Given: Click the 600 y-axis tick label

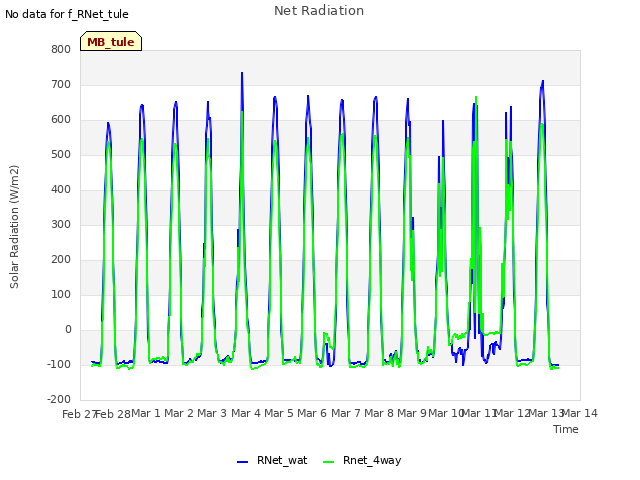Looking at the screenshot, I should 61,120.
